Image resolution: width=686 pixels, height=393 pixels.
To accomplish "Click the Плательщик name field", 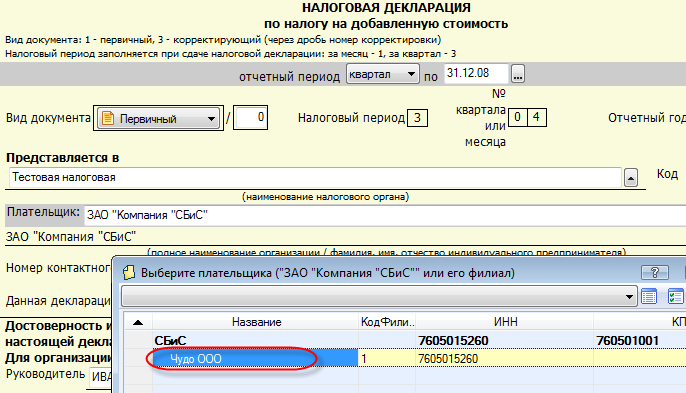I will (x=385, y=215).
